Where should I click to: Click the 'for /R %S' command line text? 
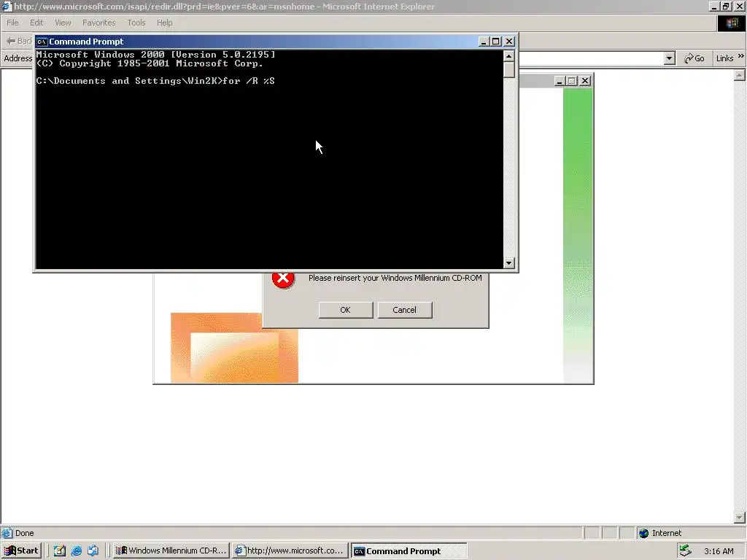coord(249,81)
